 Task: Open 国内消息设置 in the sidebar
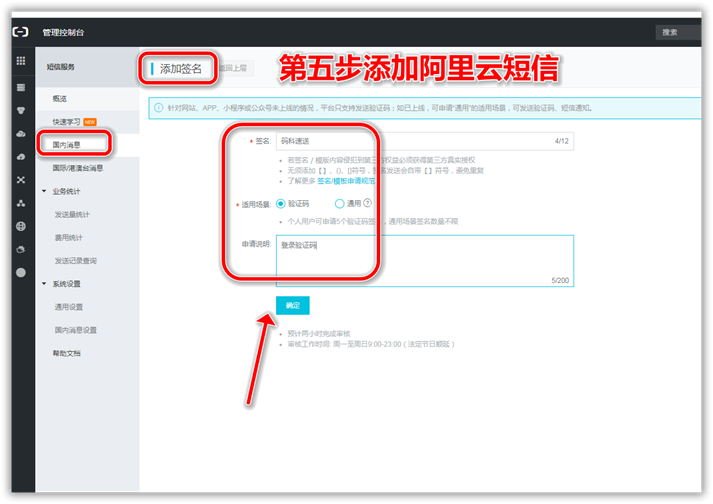click(76, 330)
